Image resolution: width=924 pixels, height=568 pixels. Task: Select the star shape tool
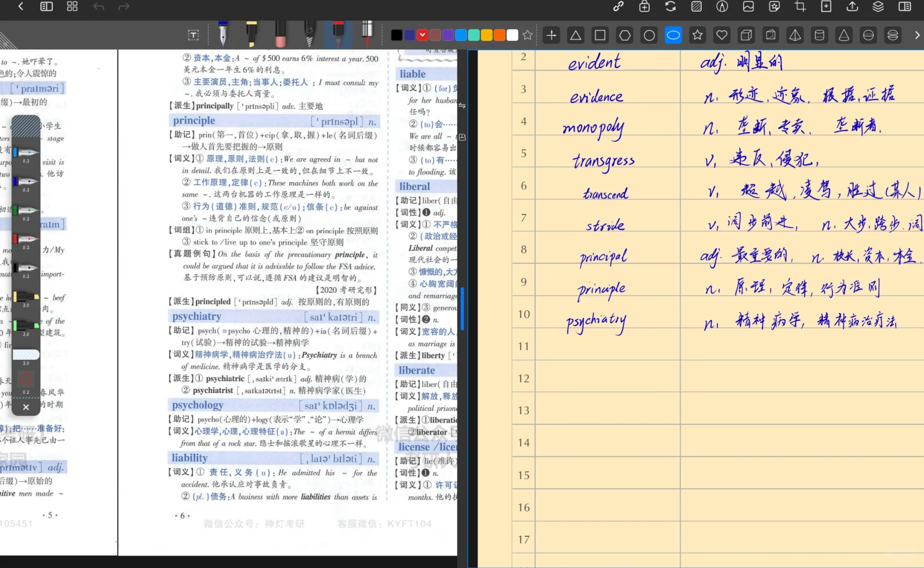697,35
